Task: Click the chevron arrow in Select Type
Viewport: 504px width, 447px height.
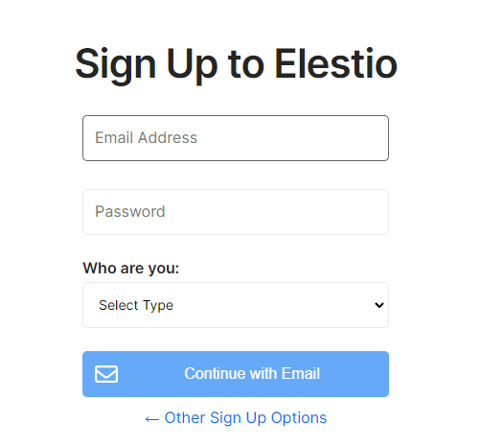Action: pos(379,305)
